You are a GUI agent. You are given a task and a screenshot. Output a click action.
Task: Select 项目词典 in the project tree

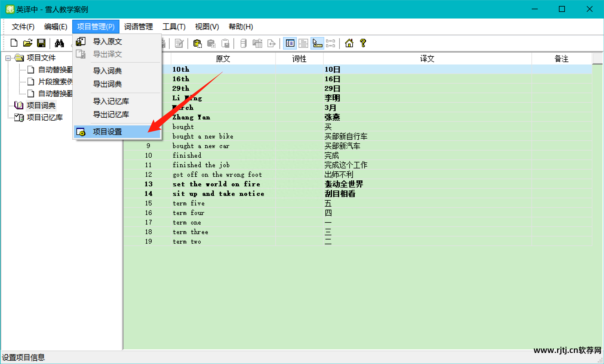(41, 105)
